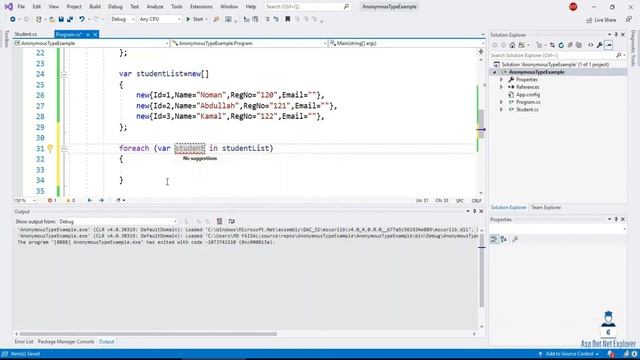Expand the Student.cs node in Solution Explorer

coord(501,109)
